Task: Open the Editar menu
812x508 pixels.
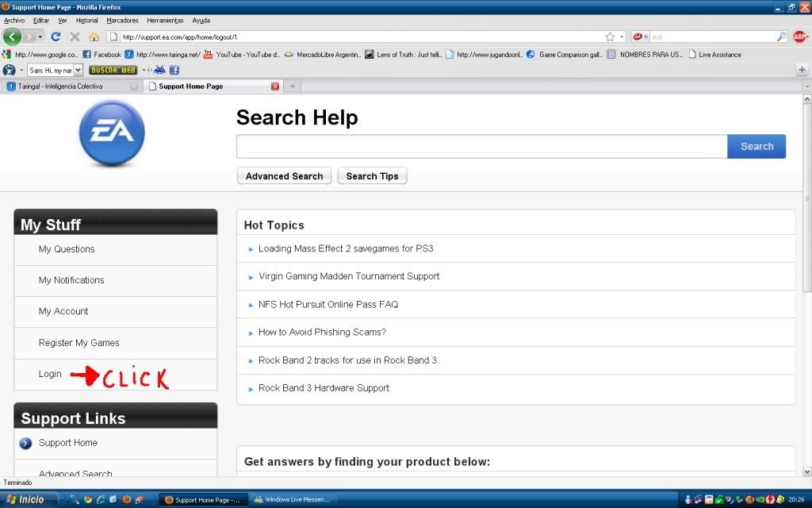Action: 41,21
